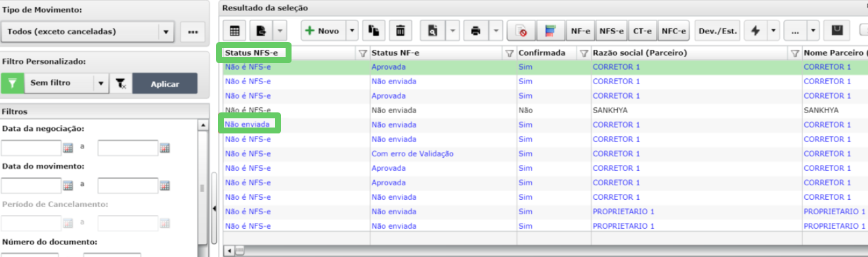Apply filter with the Aplicar button
The height and width of the screenshot is (257, 868).
(165, 83)
